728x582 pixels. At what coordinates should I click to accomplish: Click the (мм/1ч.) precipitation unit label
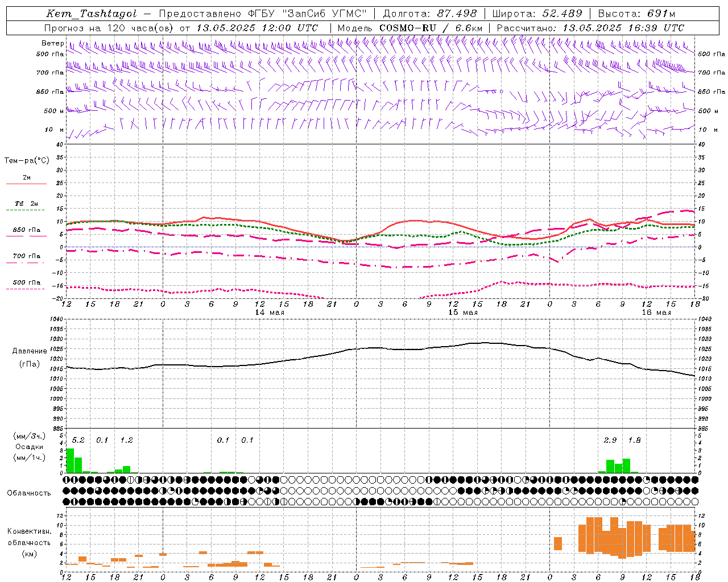(30, 458)
